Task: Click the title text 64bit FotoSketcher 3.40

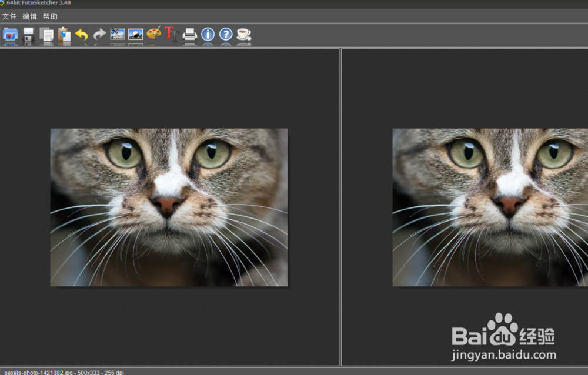Action: coord(39,2)
